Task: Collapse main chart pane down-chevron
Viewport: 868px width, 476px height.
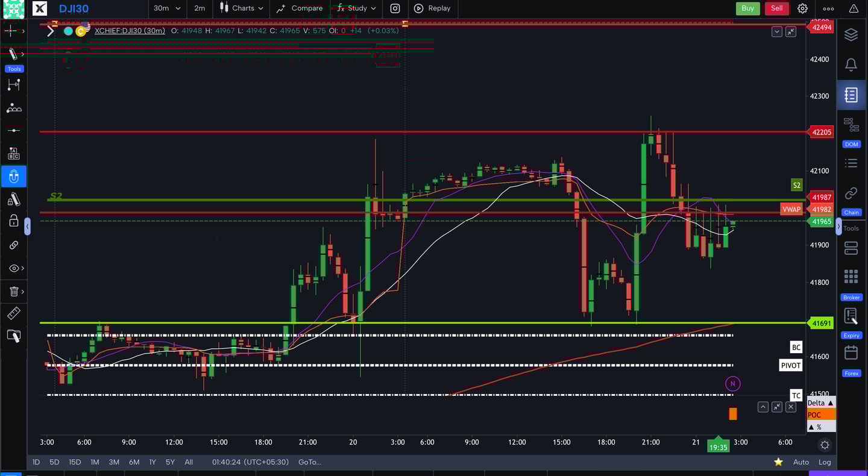Action: [776, 31]
